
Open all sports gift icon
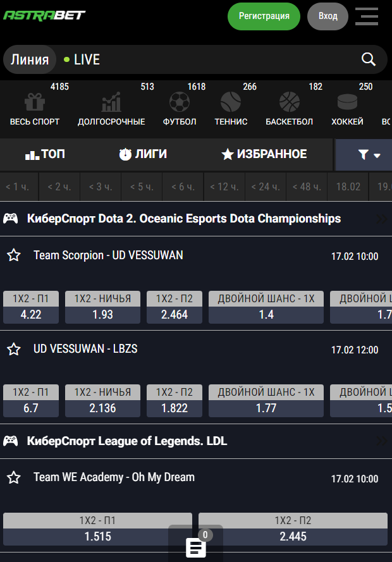(x=35, y=102)
